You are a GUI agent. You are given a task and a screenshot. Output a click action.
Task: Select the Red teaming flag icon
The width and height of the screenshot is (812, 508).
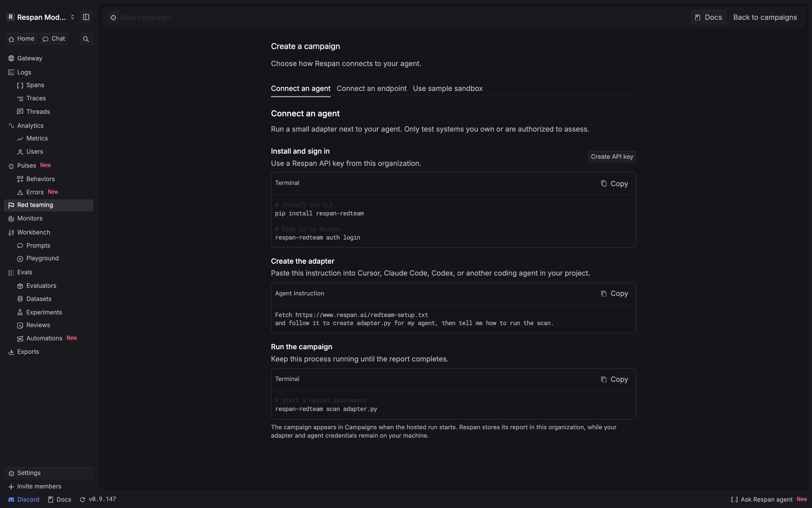[x=11, y=205]
